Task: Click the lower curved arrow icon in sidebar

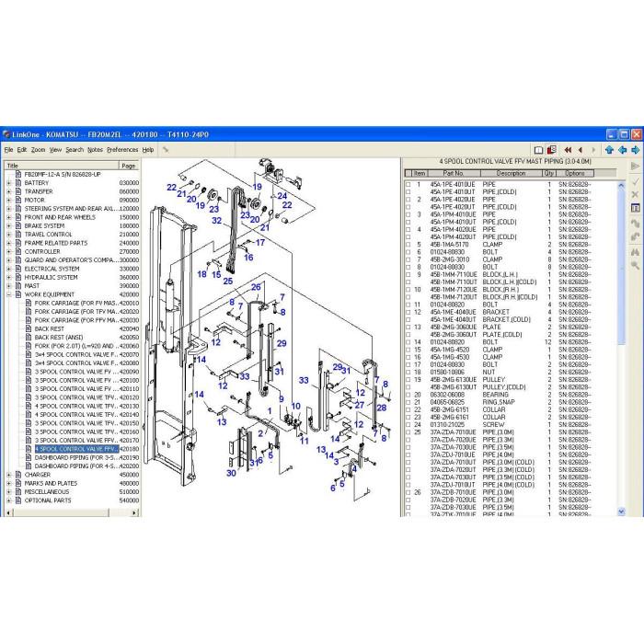Action: 635,237
